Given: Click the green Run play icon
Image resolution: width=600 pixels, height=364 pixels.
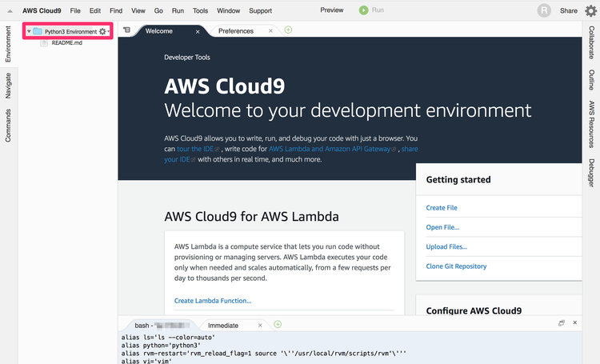Looking at the screenshot, I should pyautogui.click(x=363, y=10).
